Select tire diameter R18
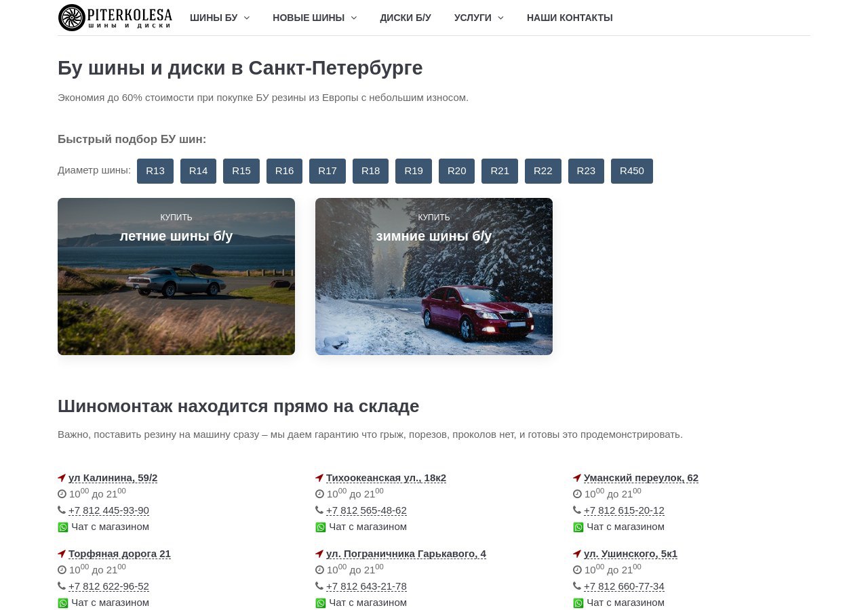Image resolution: width=868 pixels, height=610 pixels. (x=370, y=171)
